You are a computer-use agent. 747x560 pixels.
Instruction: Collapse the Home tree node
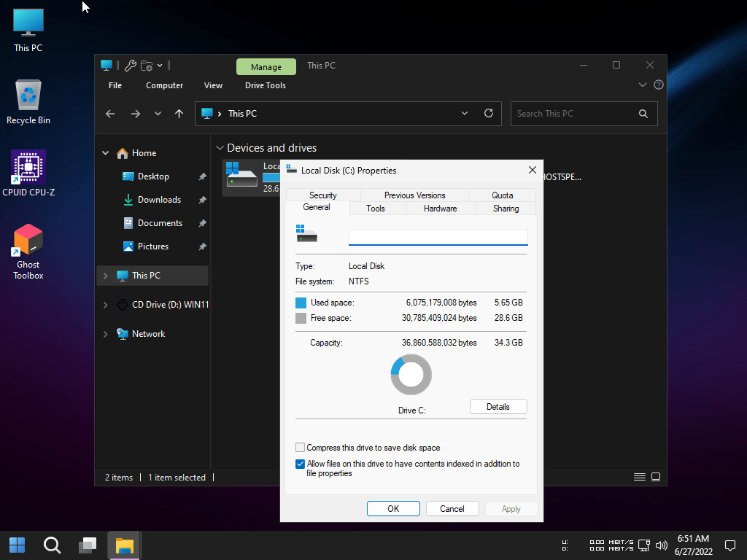(x=106, y=153)
